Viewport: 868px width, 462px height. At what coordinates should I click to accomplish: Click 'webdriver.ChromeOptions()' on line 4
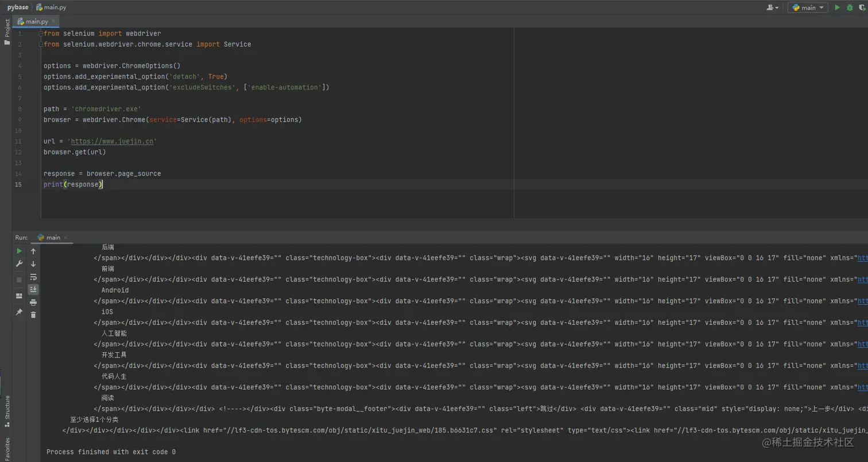tap(131, 66)
